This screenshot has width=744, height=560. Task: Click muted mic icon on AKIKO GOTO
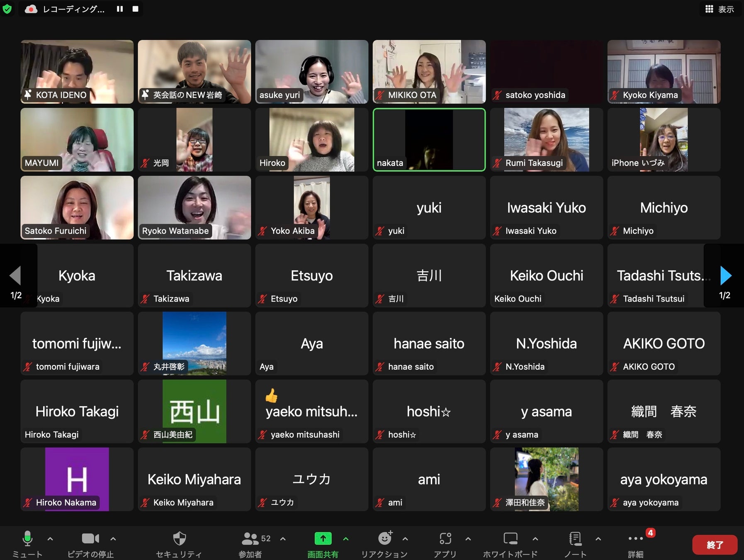615,367
